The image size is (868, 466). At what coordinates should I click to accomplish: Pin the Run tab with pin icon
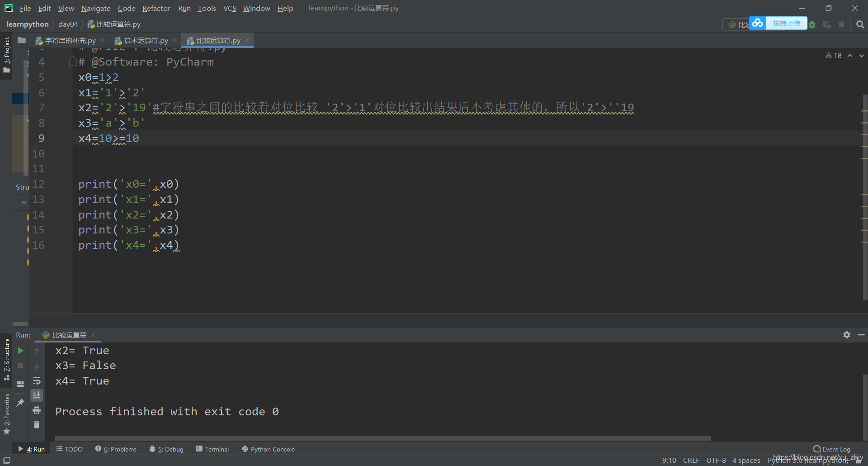tap(20, 402)
